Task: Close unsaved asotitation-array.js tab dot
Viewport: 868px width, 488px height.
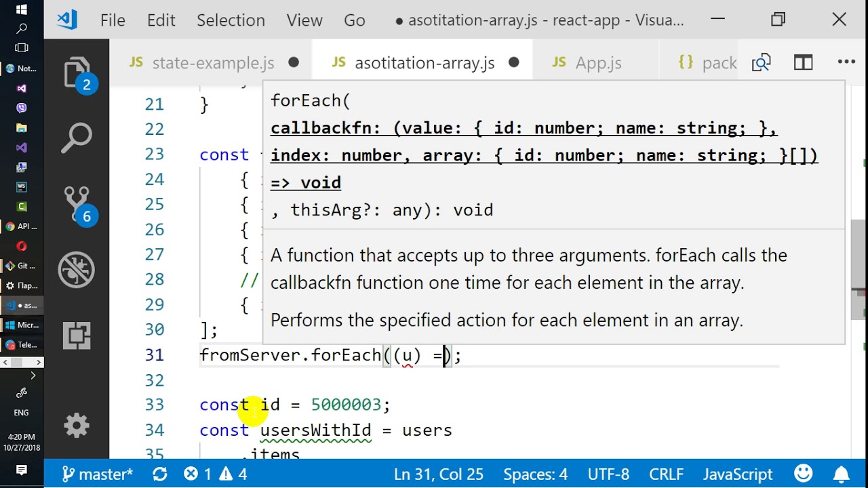Action: 514,62
